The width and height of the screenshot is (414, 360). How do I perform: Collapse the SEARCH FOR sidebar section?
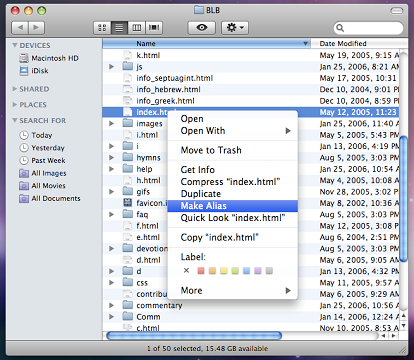(15, 120)
